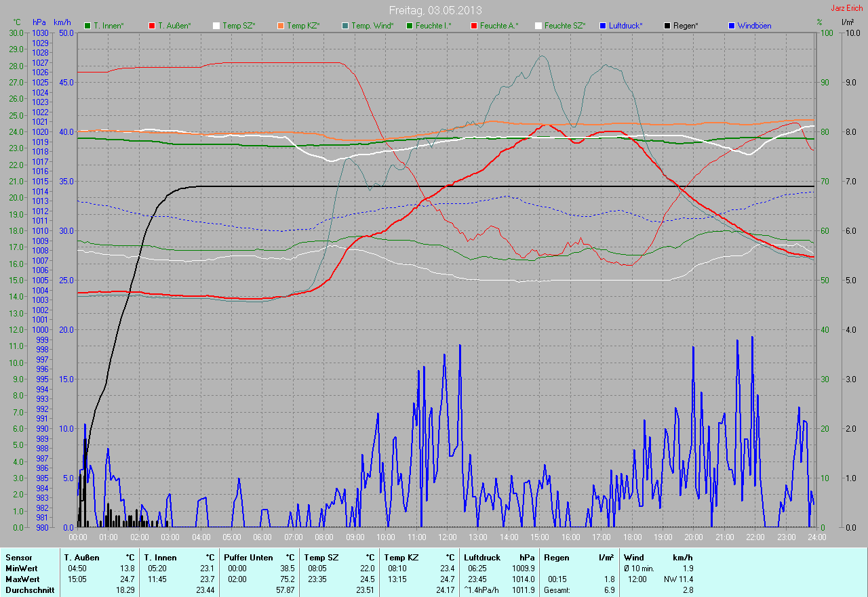Click the black Regen legend square
Screen dimensions: 868x597
[667, 26]
